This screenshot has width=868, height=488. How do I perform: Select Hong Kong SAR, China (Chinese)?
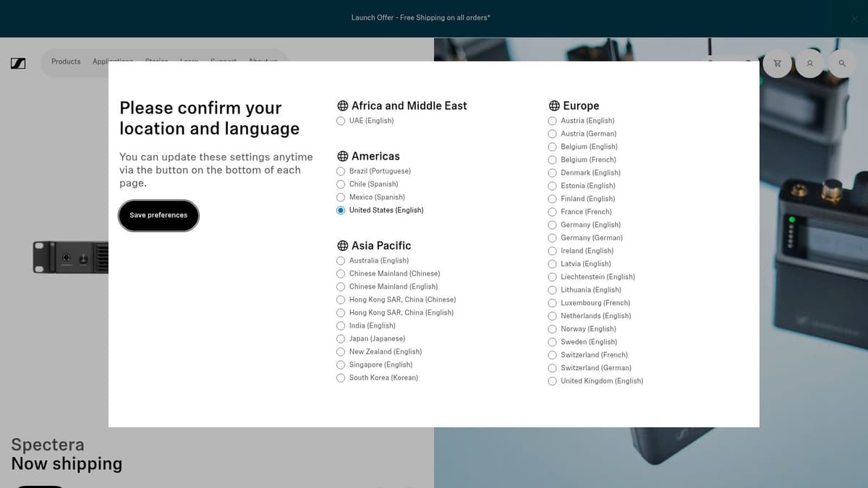click(x=341, y=299)
